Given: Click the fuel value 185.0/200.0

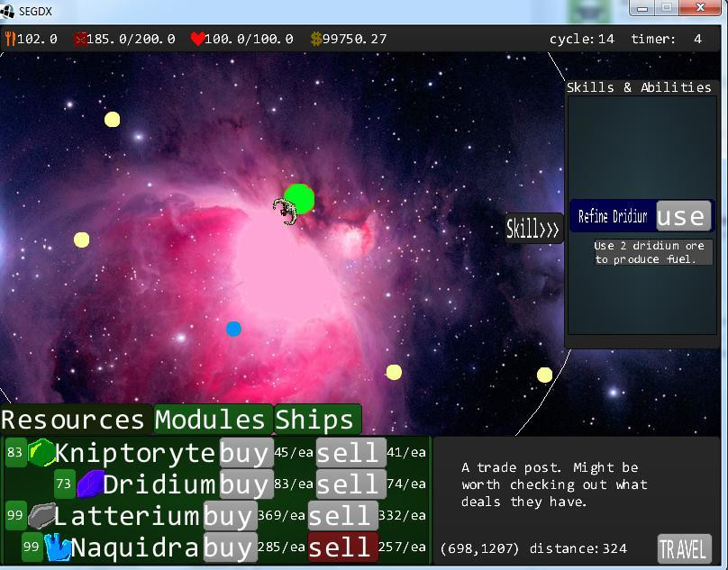Looking at the screenshot, I should click(x=131, y=39).
